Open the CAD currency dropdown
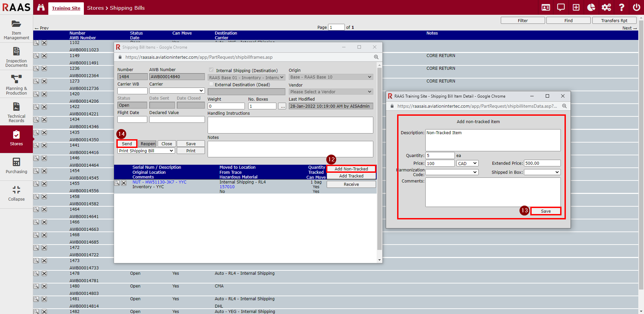 (467, 163)
